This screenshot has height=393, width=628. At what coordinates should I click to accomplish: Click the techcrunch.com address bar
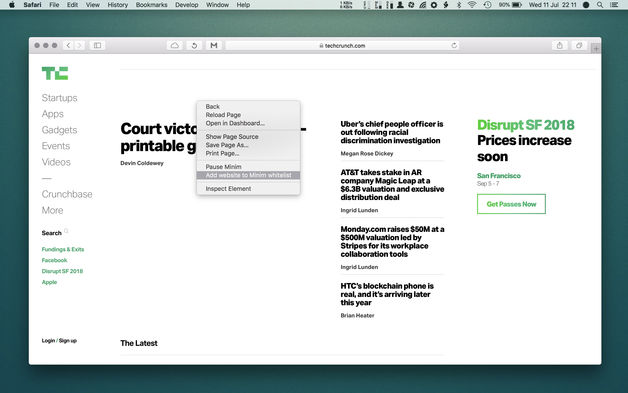(342, 45)
